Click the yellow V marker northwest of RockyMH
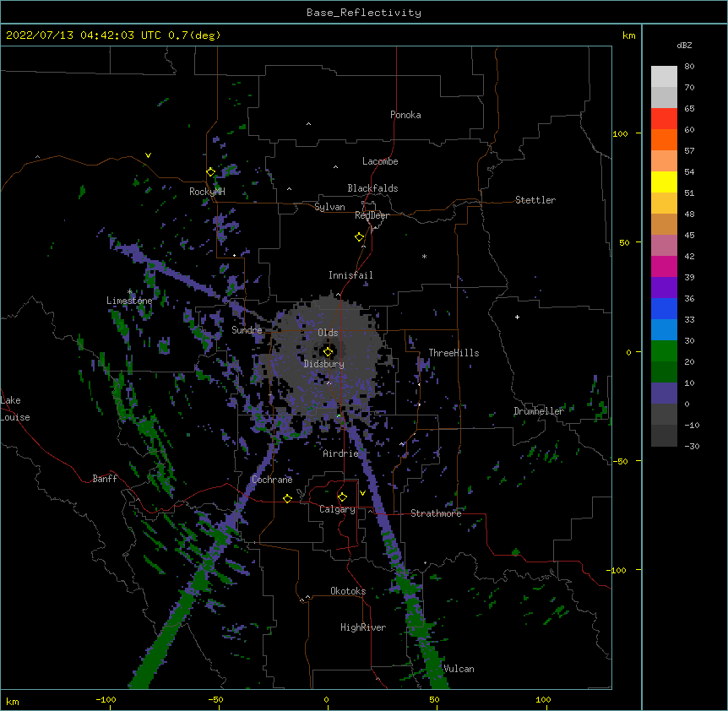Image resolution: width=728 pixels, height=711 pixels. [x=148, y=155]
